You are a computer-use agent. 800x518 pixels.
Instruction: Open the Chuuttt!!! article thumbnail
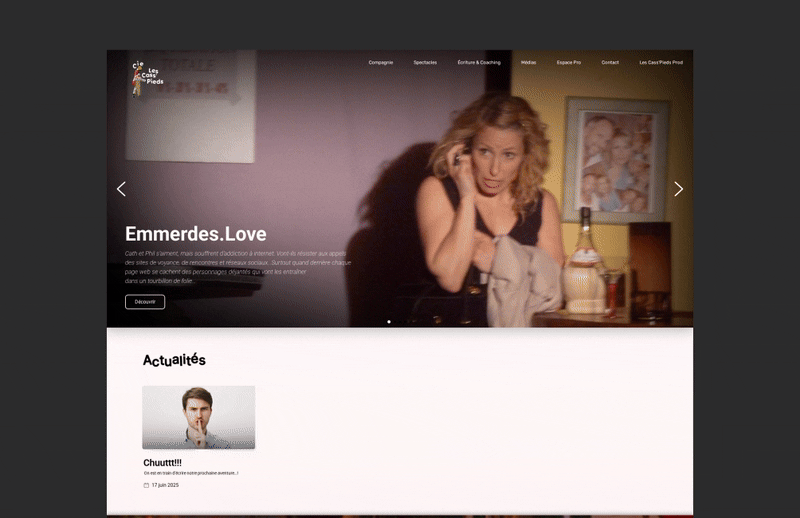pyautogui.click(x=199, y=417)
